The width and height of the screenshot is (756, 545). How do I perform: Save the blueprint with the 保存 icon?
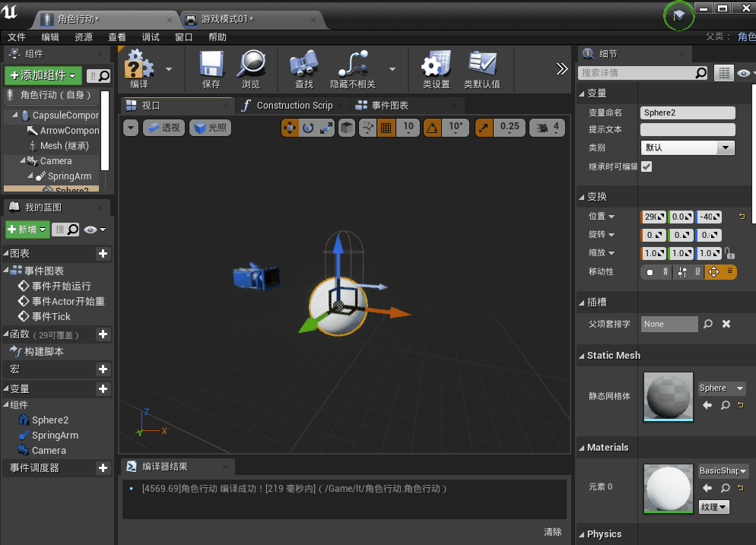(211, 68)
